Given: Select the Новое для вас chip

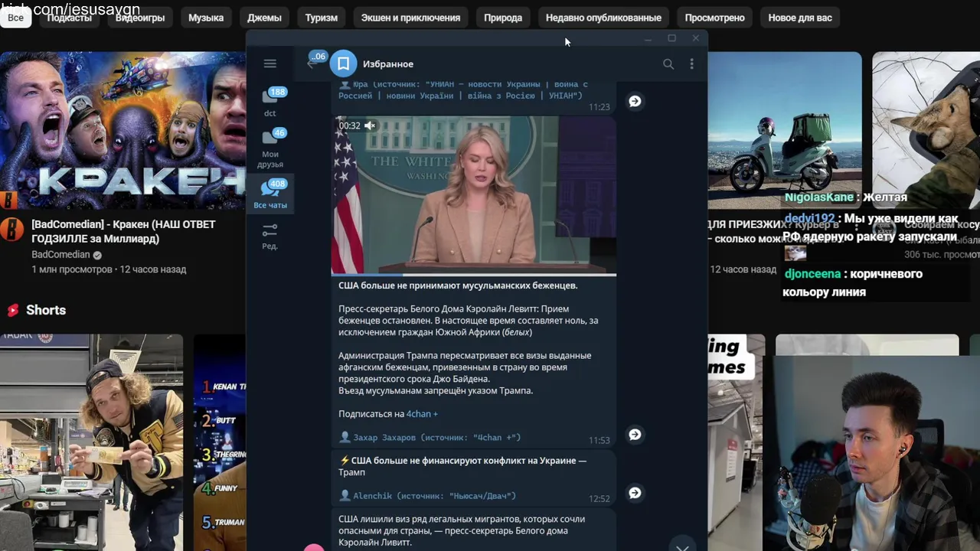Looking at the screenshot, I should tap(800, 18).
